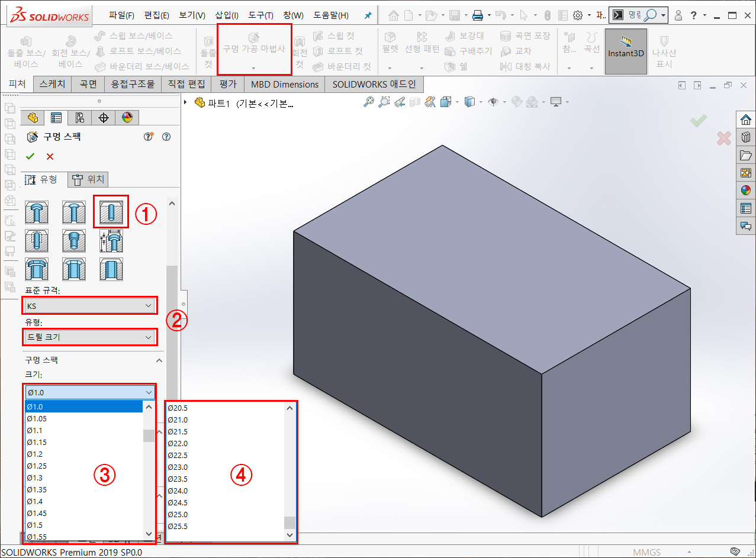Click Dynamic Annotation Views icon
Screen dimensions: 756x558
tap(430, 102)
